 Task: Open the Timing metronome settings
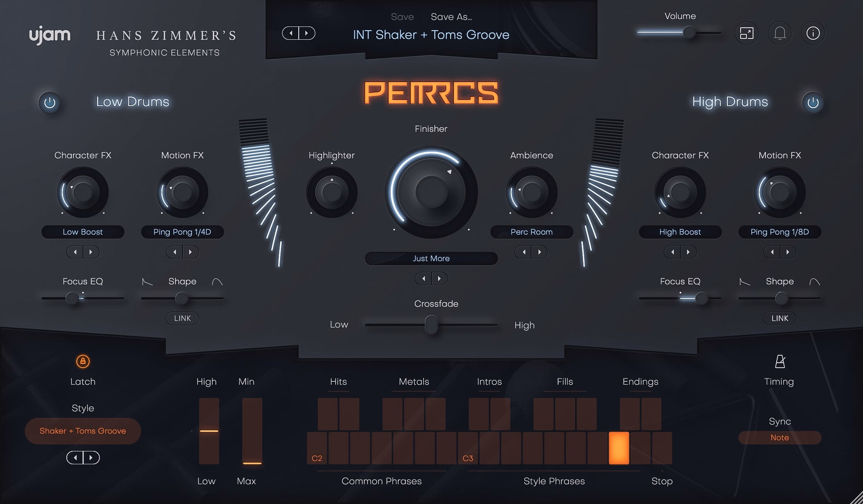click(x=780, y=361)
